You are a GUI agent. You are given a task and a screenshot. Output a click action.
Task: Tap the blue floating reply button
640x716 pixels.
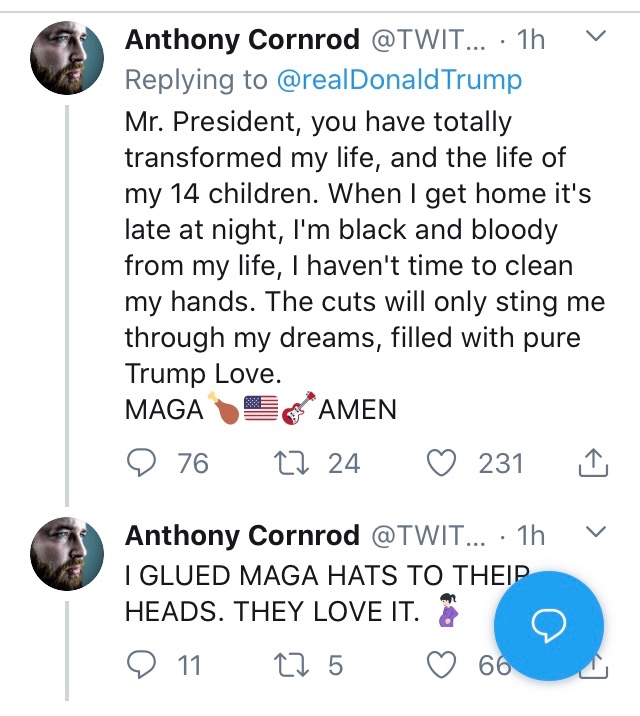(x=549, y=624)
